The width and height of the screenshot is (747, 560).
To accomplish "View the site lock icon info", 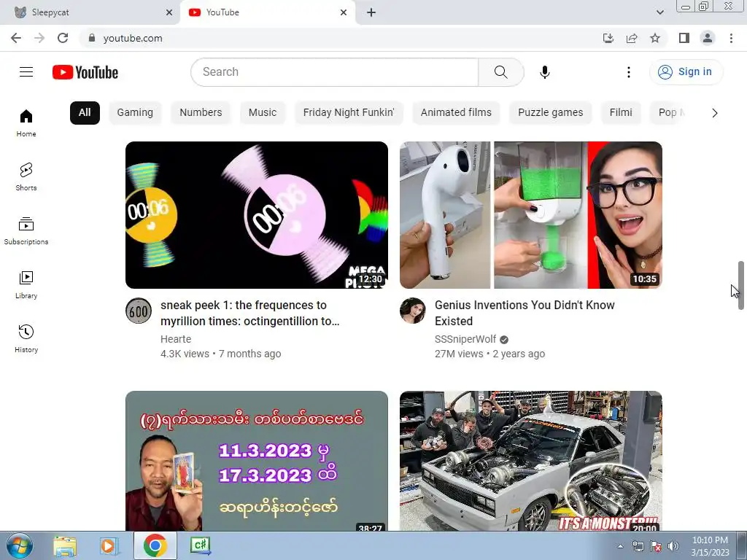I will [92, 38].
